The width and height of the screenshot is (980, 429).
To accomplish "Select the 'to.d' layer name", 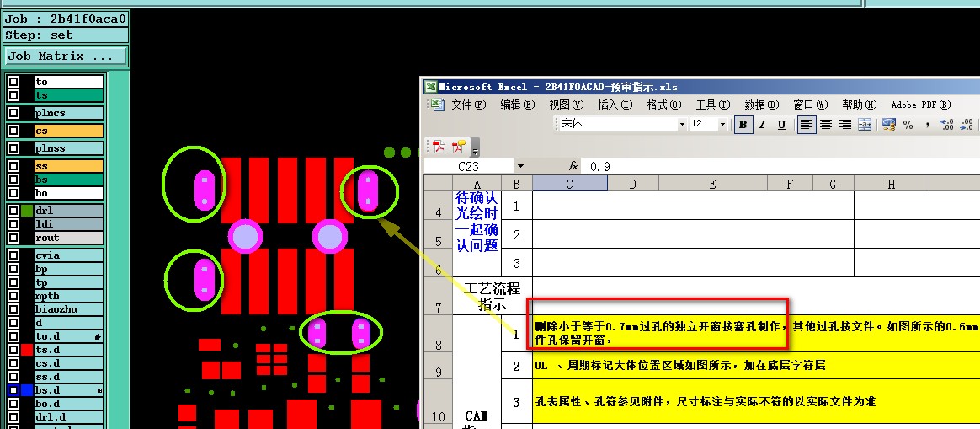I will [69, 336].
